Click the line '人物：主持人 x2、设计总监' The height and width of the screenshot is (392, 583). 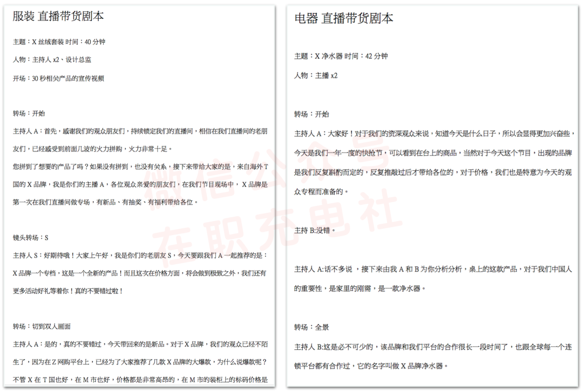52,59
